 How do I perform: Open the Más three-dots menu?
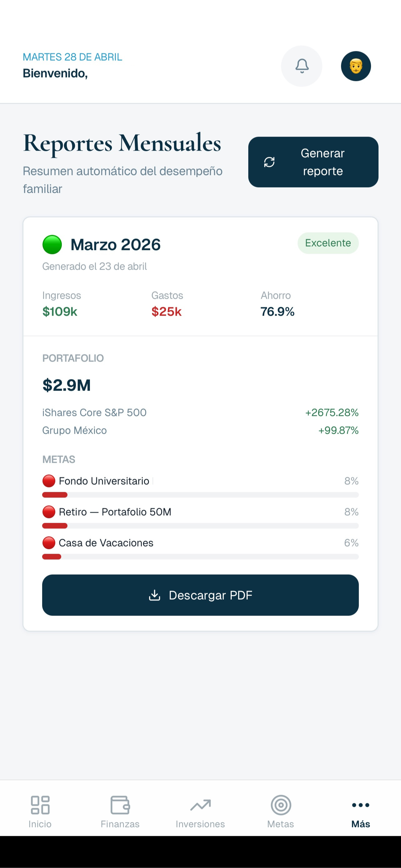point(361,805)
